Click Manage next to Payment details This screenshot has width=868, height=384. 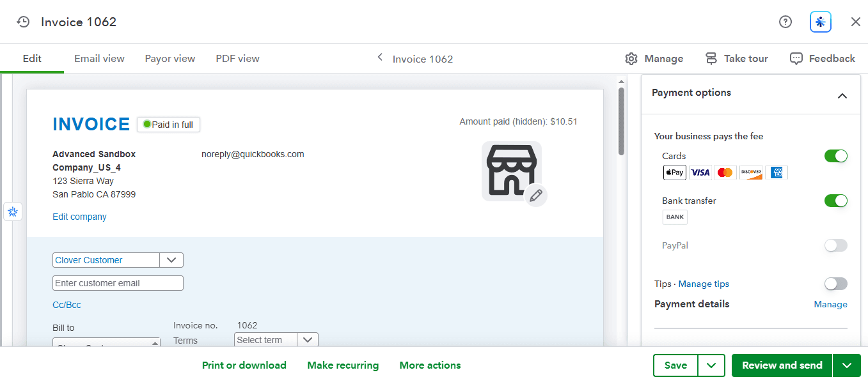(x=830, y=304)
